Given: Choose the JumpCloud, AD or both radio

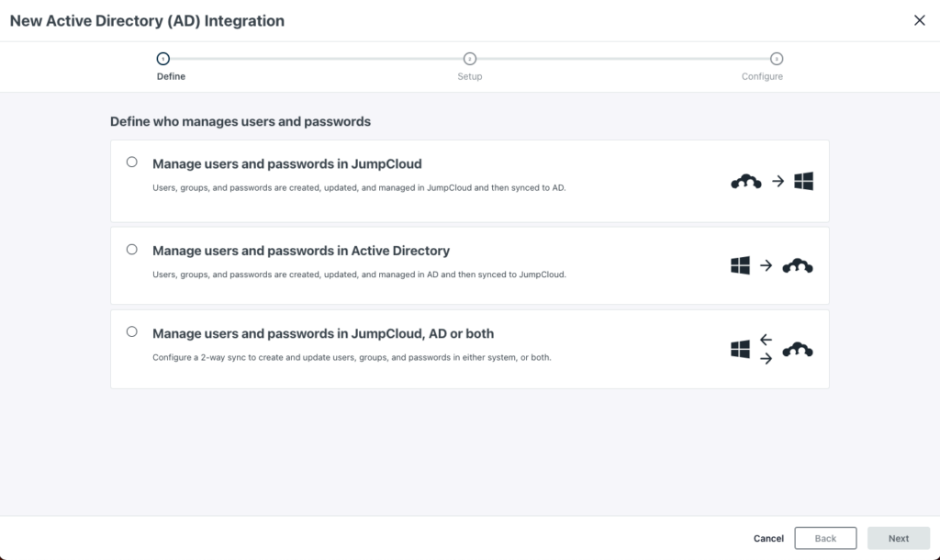Looking at the screenshot, I should pos(132,331).
